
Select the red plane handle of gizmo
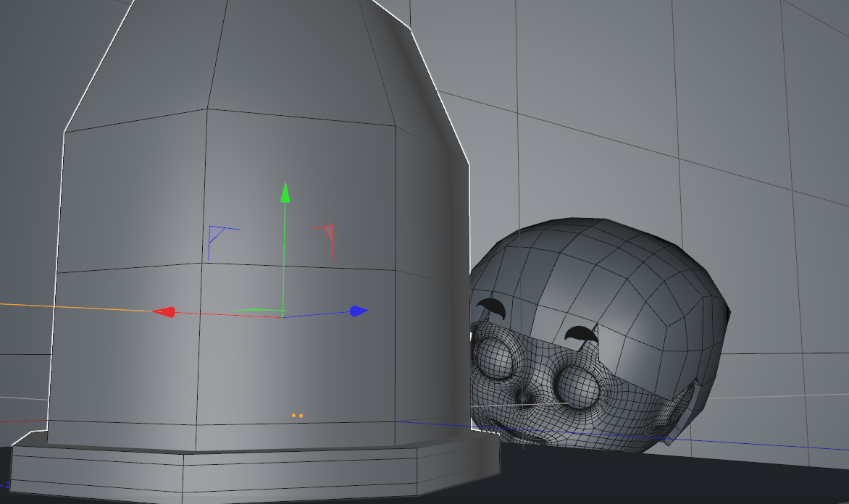(325, 241)
